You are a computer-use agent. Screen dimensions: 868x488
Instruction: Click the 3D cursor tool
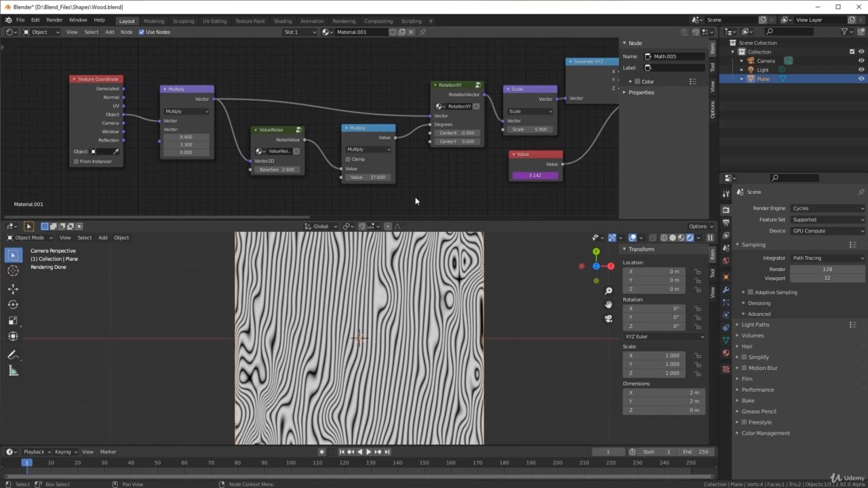point(13,271)
